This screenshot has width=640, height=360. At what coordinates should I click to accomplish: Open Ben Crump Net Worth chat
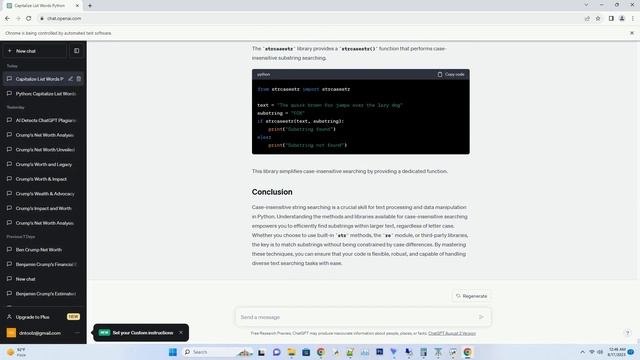(43, 250)
